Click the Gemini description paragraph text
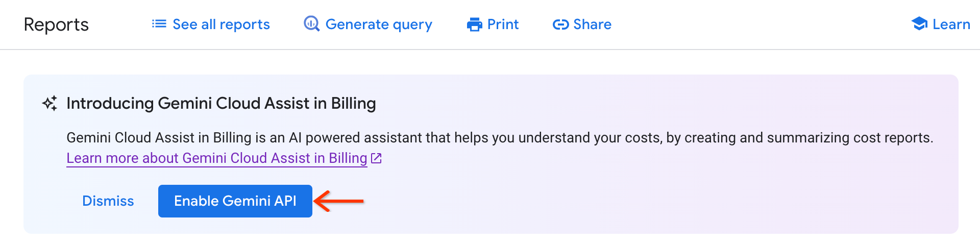 [x=500, y=138]
